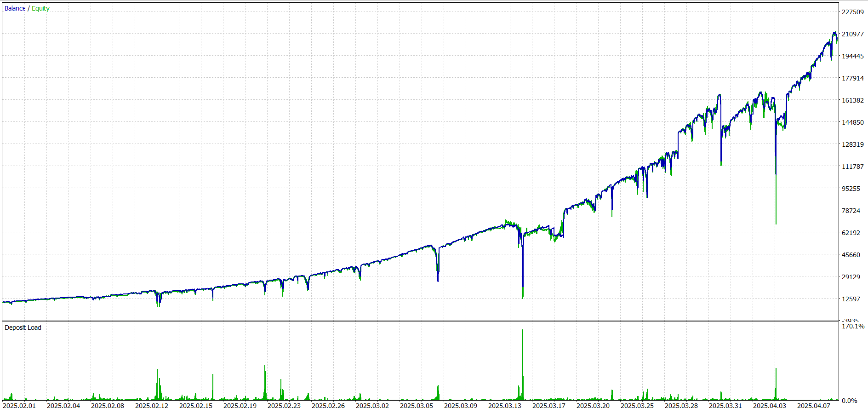Click the 12597 y-axis label
868x408 pixels.
point(851,299)
